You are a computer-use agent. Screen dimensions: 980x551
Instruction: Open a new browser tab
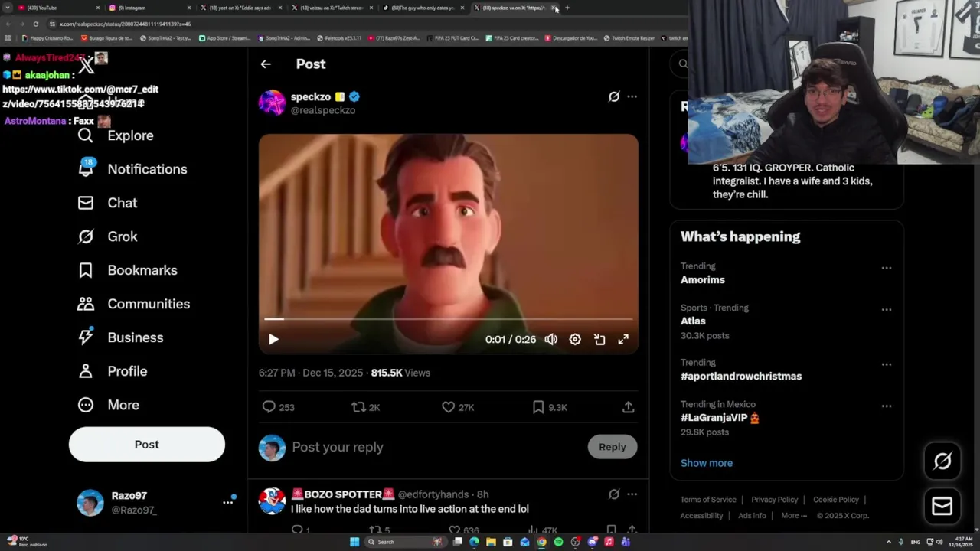pyautogui.click(x=567, y=8)
